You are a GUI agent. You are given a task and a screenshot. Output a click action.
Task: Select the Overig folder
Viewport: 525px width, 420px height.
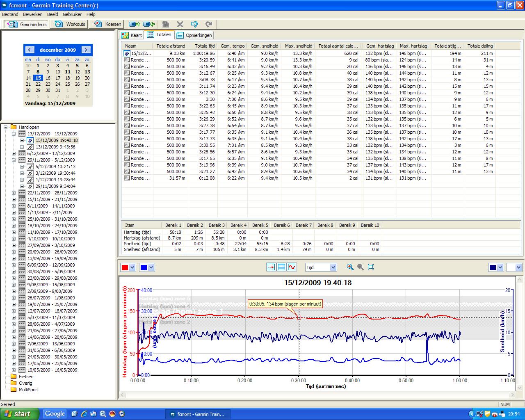25,383
